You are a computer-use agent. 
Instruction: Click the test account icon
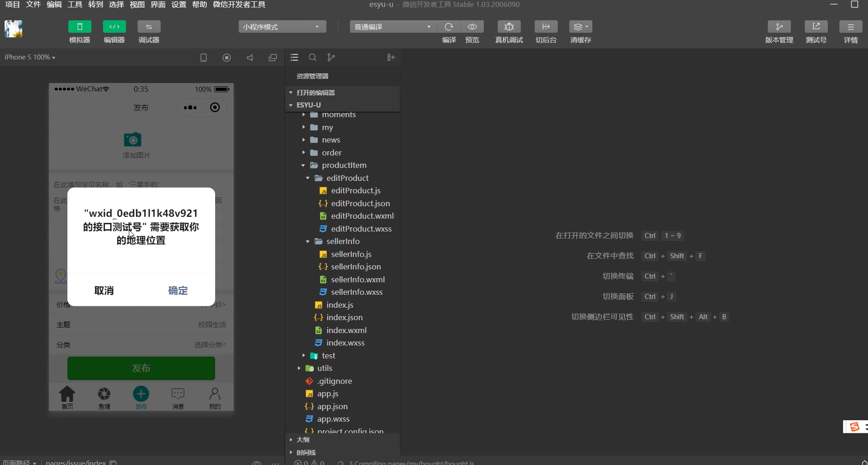(816, 27)
